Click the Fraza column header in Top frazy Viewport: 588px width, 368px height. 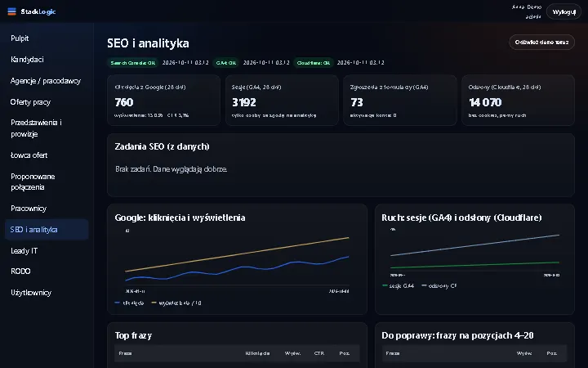pyautogui.click(x=125, y=353)
